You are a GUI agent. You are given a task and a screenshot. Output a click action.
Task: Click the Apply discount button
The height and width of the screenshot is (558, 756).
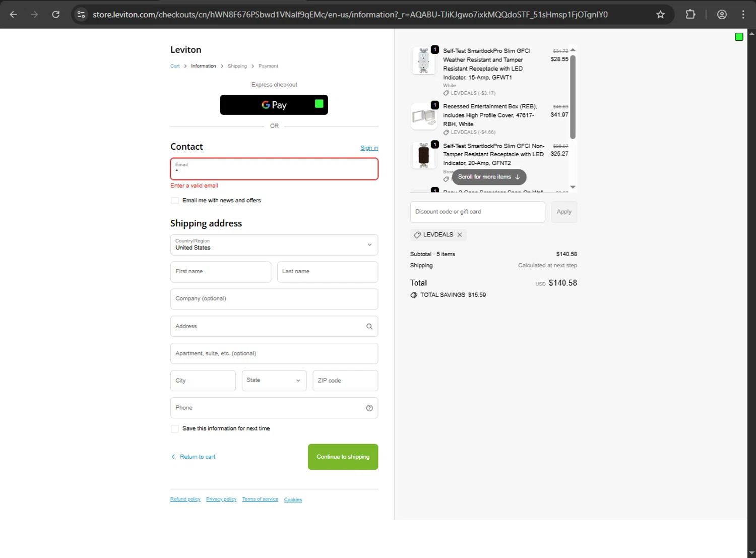564,212
